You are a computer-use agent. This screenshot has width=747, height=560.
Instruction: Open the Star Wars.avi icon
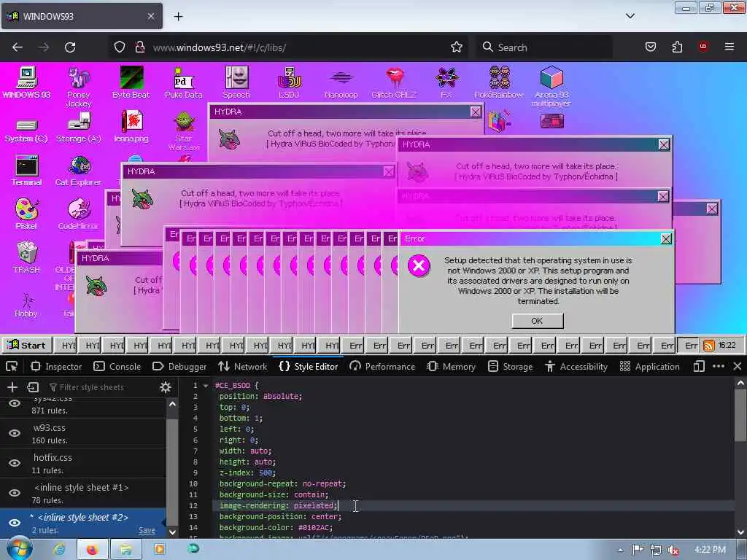(x=183, y=131)
